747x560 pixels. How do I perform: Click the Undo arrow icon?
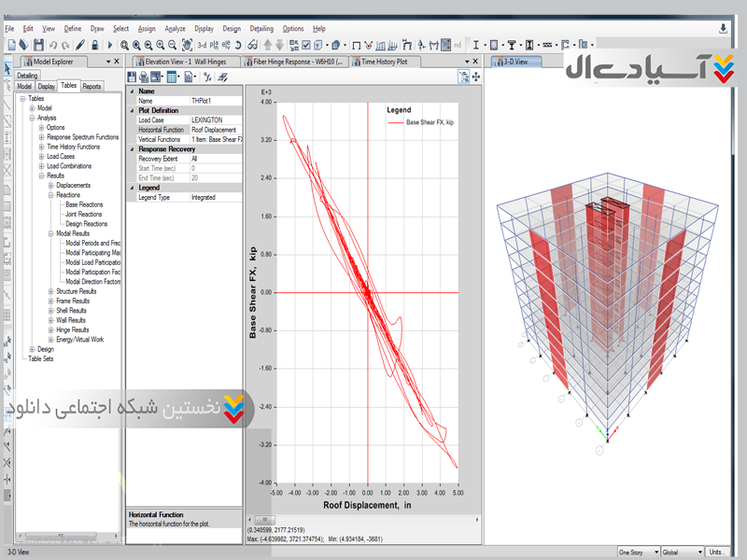click(x=52, y=44)
